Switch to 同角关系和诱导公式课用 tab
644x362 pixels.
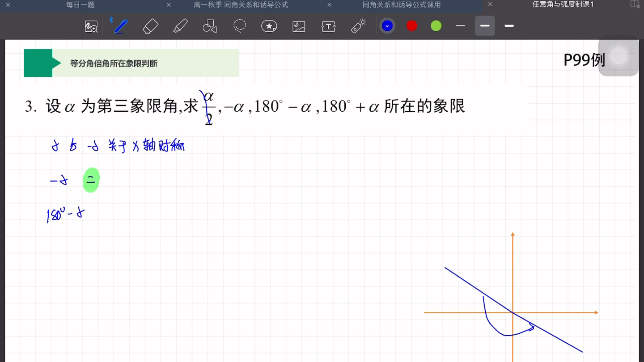[402, 5]
